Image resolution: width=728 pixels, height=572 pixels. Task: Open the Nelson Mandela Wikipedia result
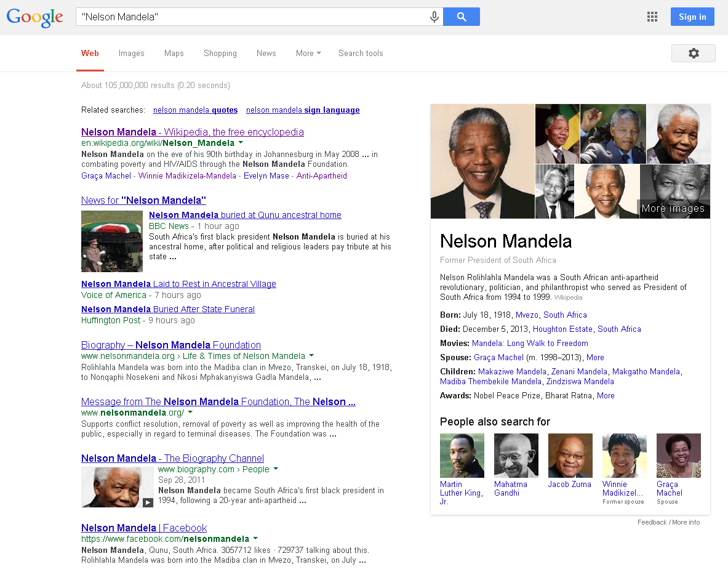click(x=192, y=132)
